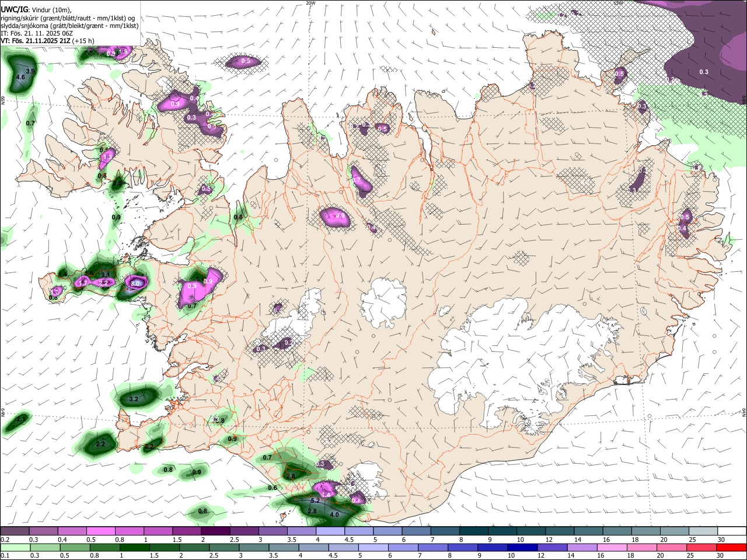
Task: Select the rain scale swatch starting at 25
Action: tap(701, 547)
